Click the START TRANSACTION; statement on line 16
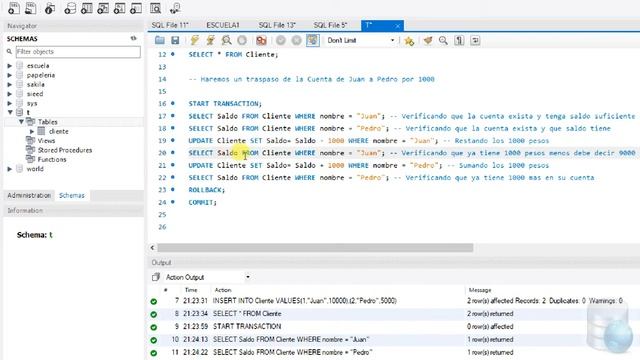This screenshot has width=640, height=360. pos(225,104)
